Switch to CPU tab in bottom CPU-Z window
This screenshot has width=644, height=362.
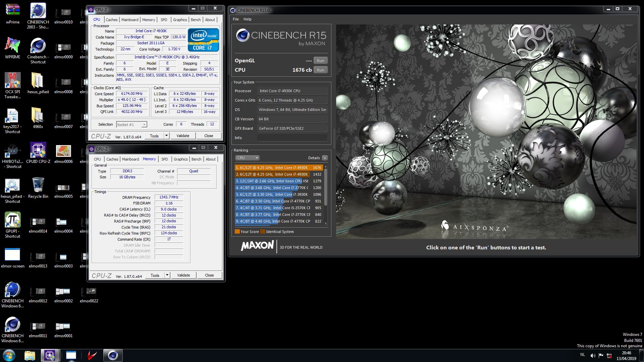point(97,159)
